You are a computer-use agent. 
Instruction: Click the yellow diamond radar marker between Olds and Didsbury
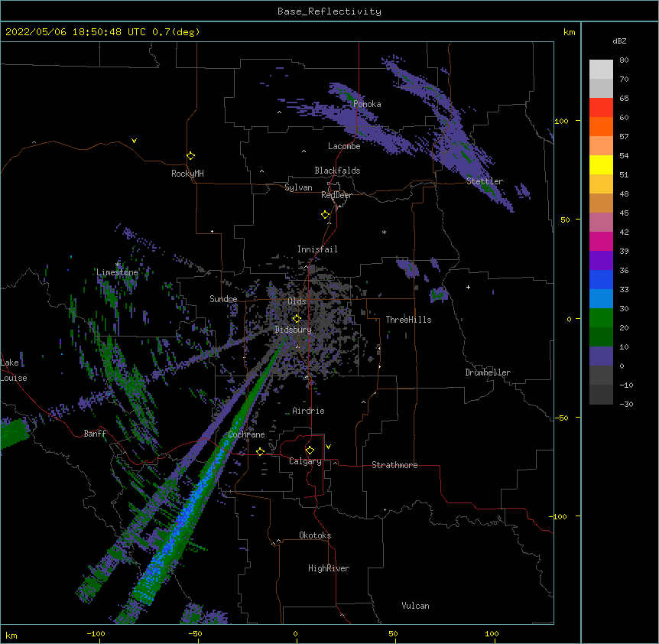click(x=297, y=319)
